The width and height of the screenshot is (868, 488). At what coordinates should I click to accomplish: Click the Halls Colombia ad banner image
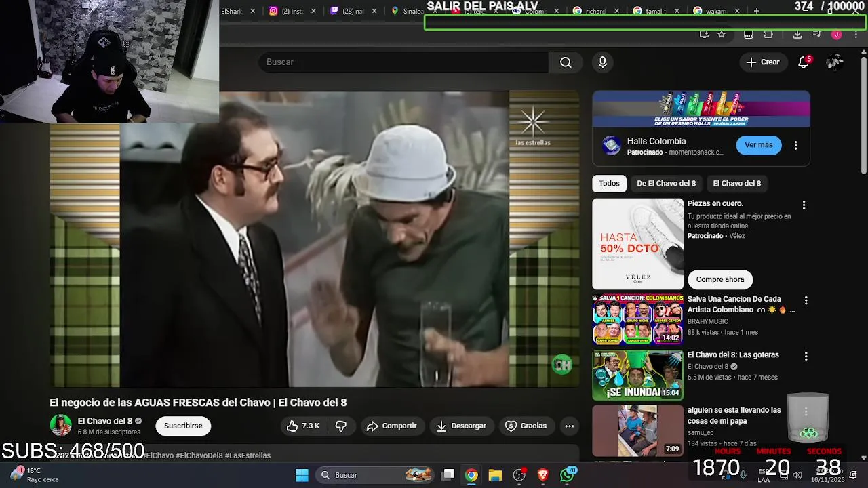[x=701, y=109]
